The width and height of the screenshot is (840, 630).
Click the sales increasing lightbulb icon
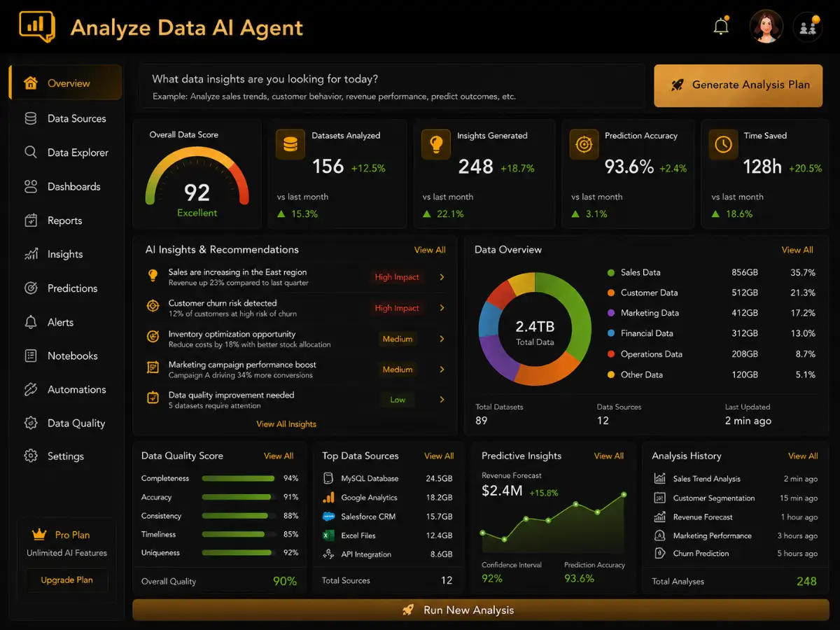(x=153, y=276)
